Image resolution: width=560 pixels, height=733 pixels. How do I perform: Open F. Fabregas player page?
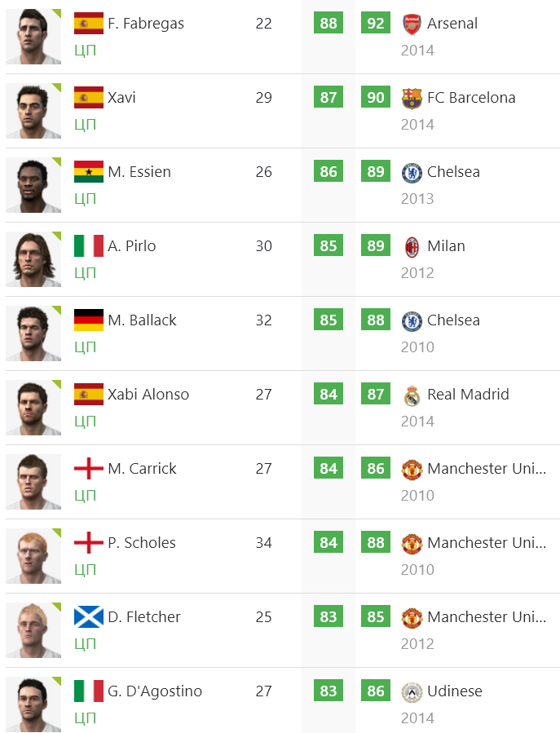(x=146, y=24)
